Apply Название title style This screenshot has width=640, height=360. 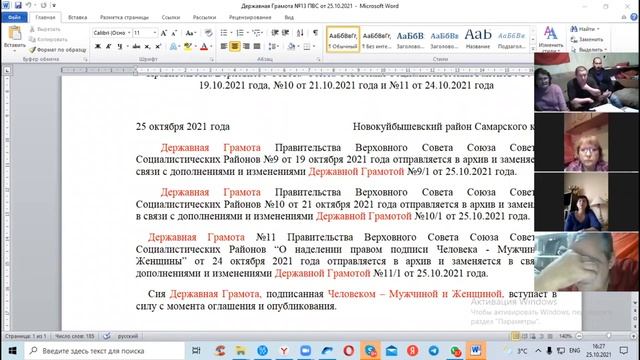coord(478,39)
